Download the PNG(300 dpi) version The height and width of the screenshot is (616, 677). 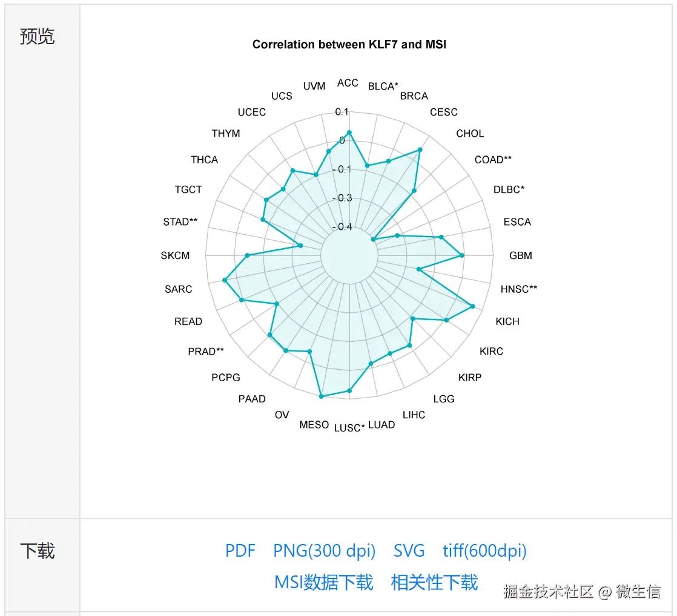[x=324, y=551]
